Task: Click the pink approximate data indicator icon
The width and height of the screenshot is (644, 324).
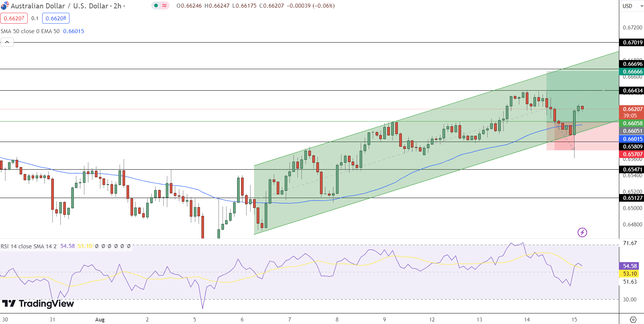Action: tap(164, 5)
